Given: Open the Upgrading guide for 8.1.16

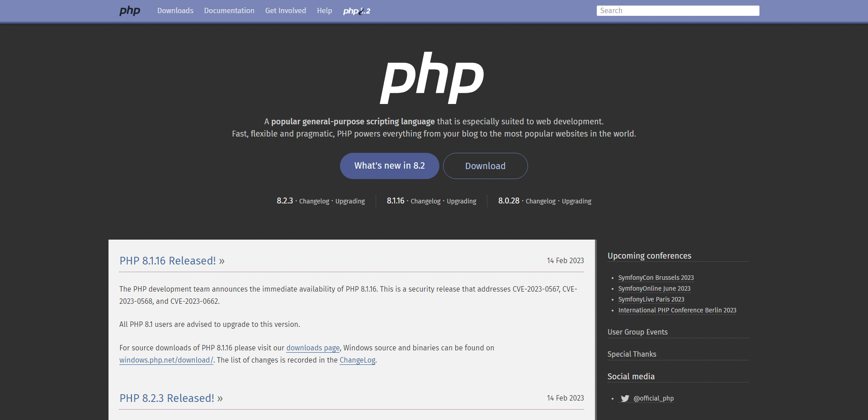Looking at the screenshot, I should click(461, 201).
